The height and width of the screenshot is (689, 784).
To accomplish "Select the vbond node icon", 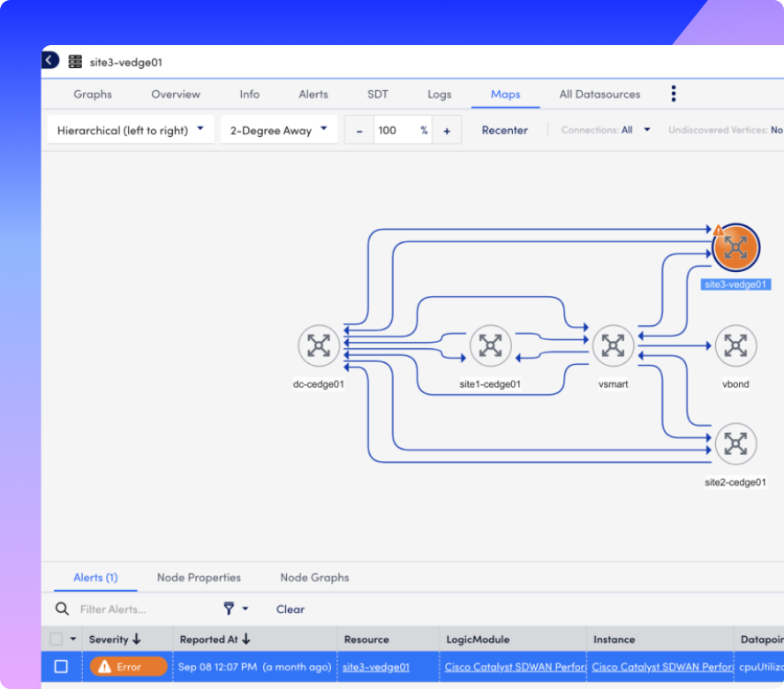I will 735,345.
